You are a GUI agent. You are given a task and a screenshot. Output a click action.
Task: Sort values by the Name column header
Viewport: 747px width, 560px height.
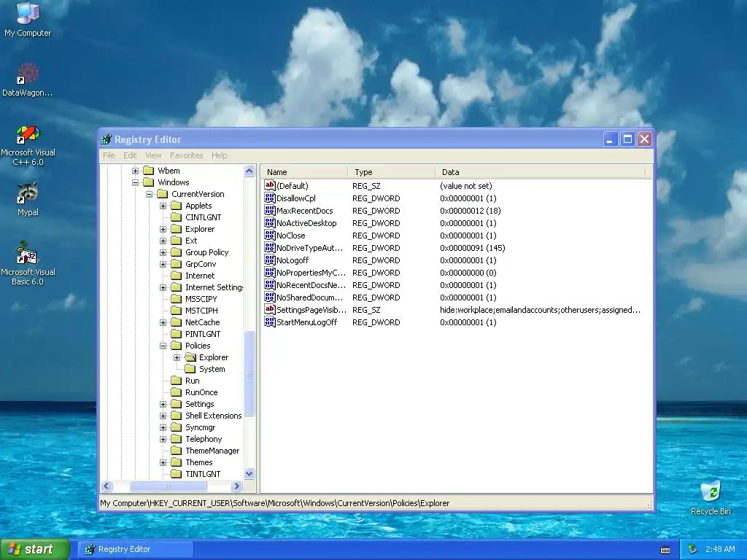[x=304, y=172]
